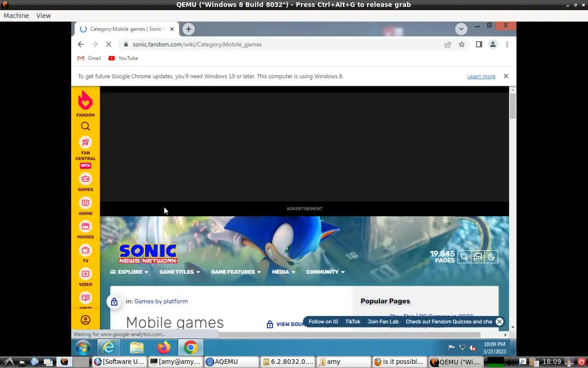Dismiss the Chrome update notification bar
588x368 pixels.
coord(506,76)
